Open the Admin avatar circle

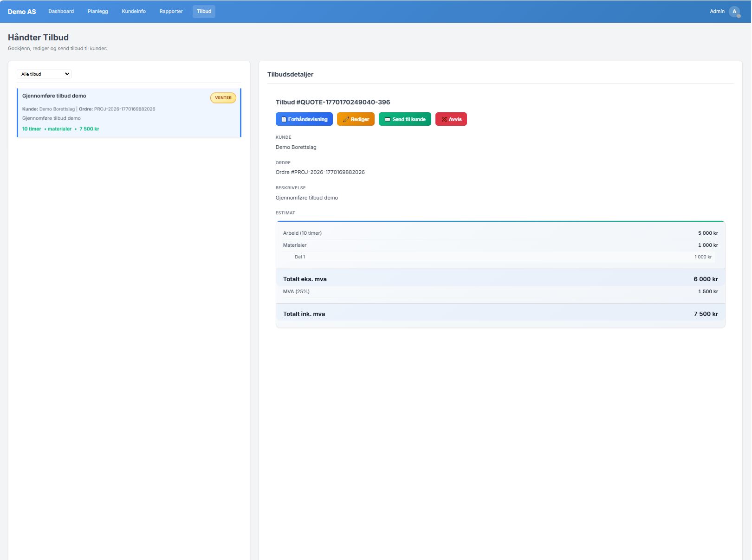point(734,12)
